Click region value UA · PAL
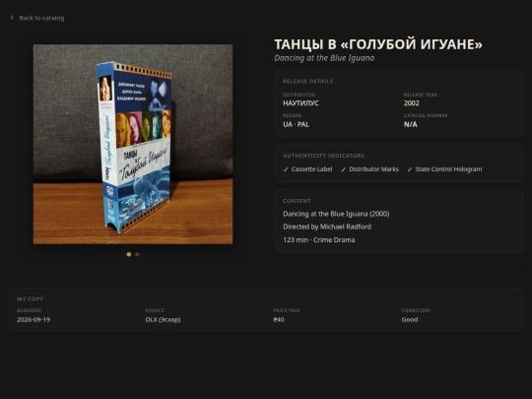 [297, 124]
